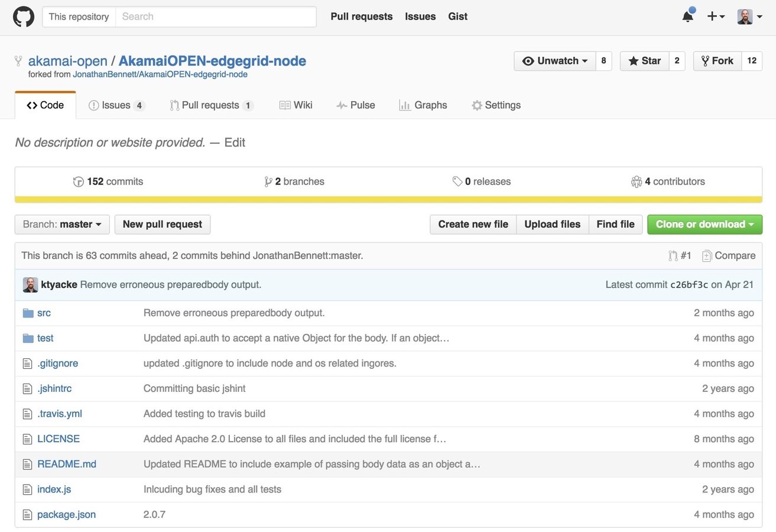Switch to the Code tab
The height and width of the screenshot is (532, 776).
[46, 105]
